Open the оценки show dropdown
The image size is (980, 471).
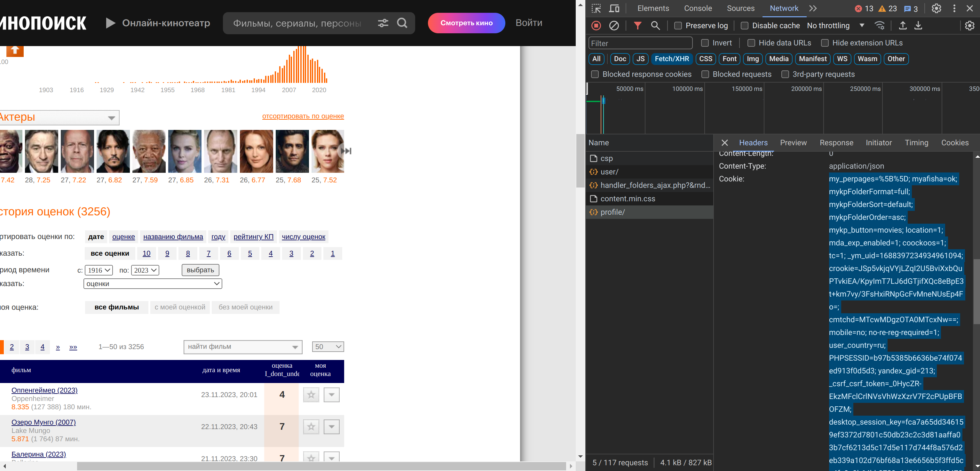pyautogui.click(x=153, y=283)
